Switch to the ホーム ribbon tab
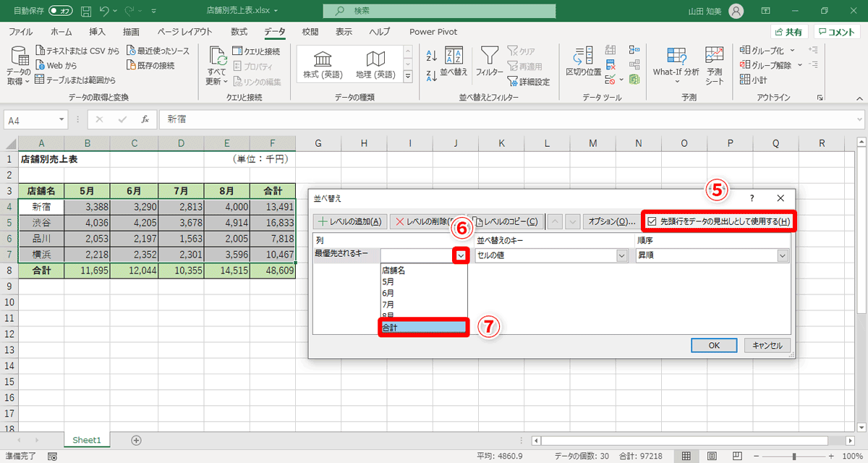The width and height of the screenshot is (868, 463). pyautogui.click(x=61, y=32)
